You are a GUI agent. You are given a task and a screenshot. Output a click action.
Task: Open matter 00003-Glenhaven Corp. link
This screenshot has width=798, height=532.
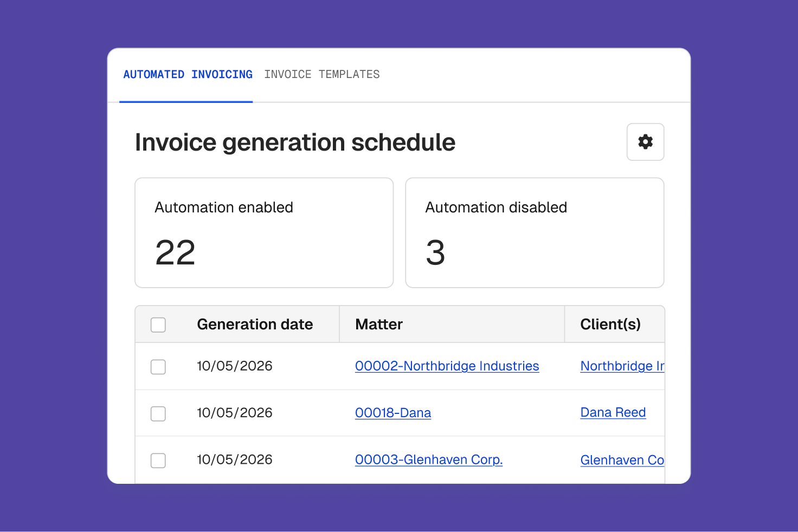[x=429, y=460]
